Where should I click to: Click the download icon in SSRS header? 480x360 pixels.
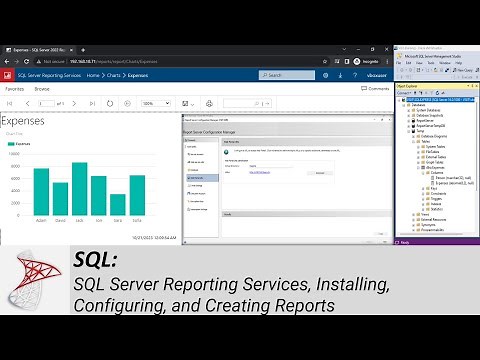click(340, 75)
